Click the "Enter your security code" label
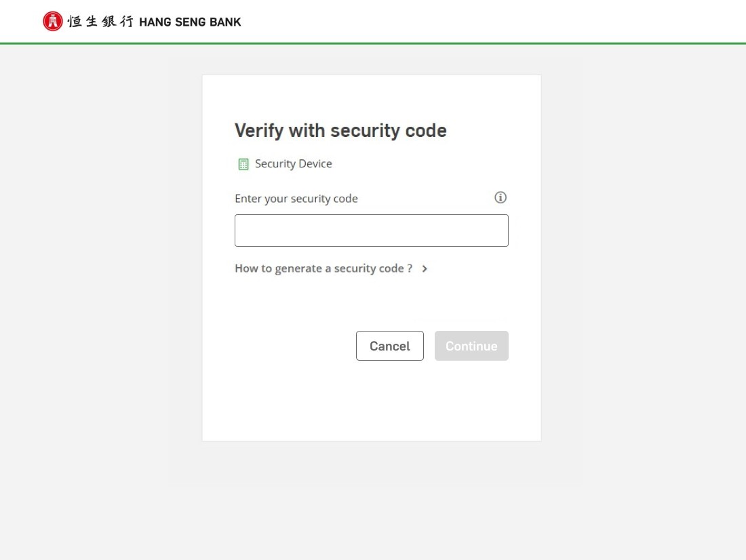The width and height of the screenshot is (746, 560). point(296,199)
